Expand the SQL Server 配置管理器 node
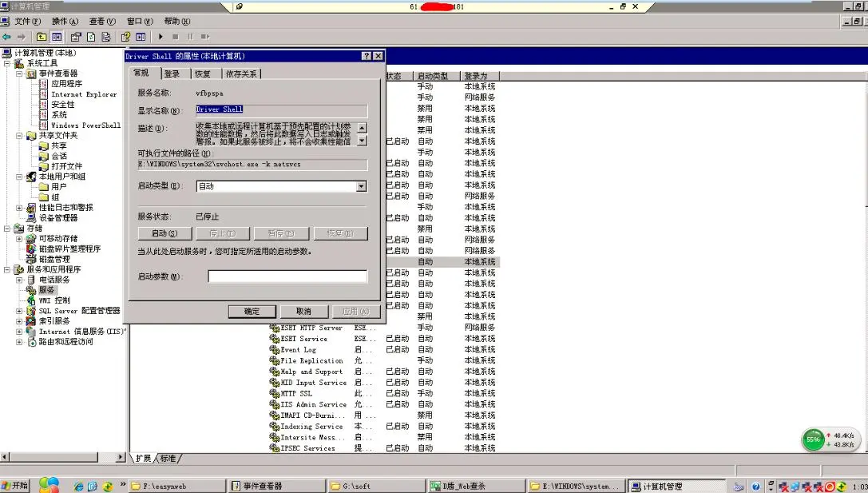The width and height of the screenshot is (868, 493). pos(19,311)
